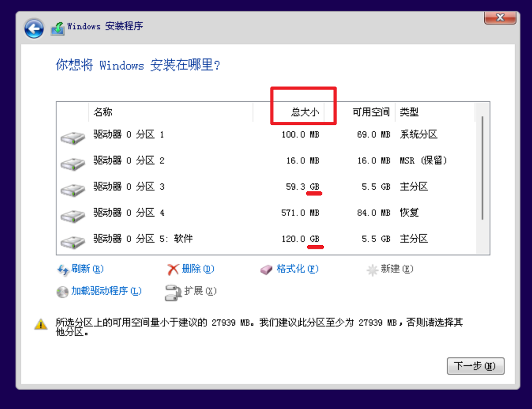Click the 571.0 MB total size cell
532x409 pixels.
300,213
